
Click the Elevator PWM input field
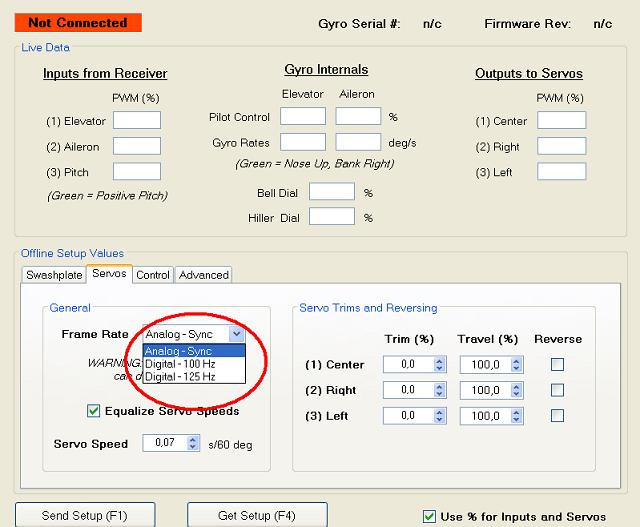(137, 121)
